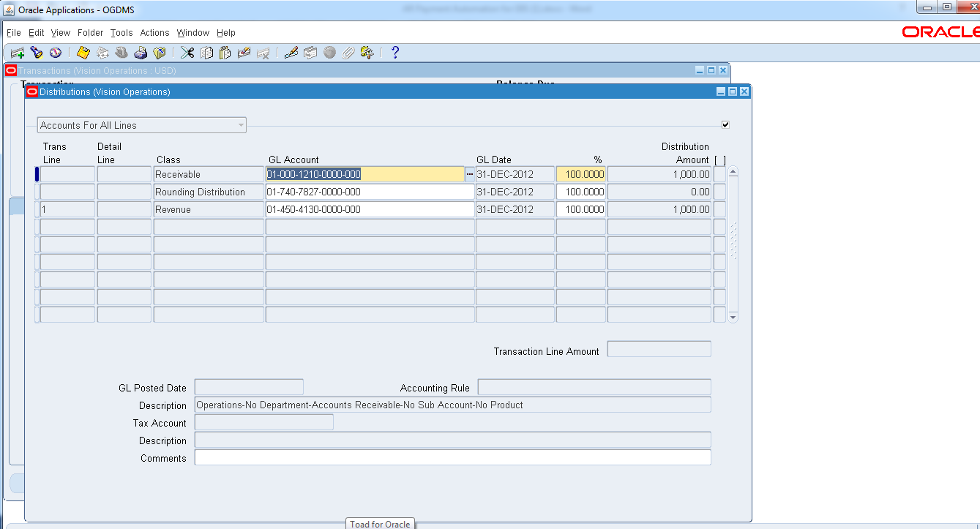Click the Accounting Rule field

pos(594,387)
